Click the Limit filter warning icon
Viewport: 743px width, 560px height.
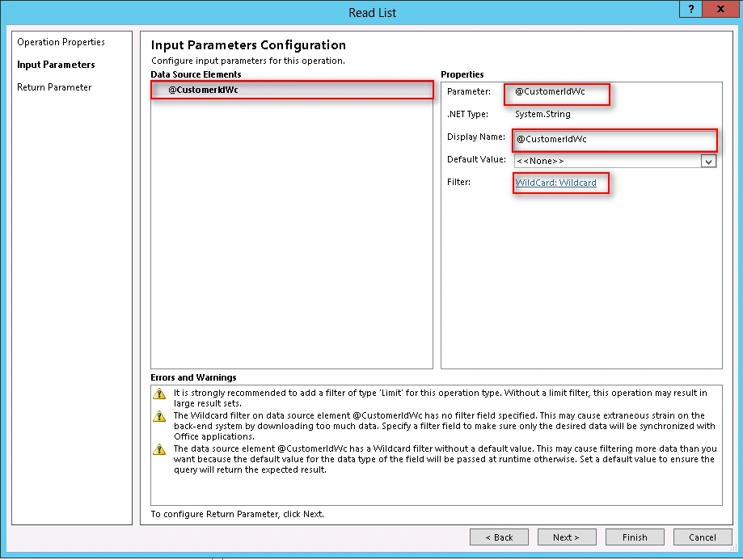(160, 394)
